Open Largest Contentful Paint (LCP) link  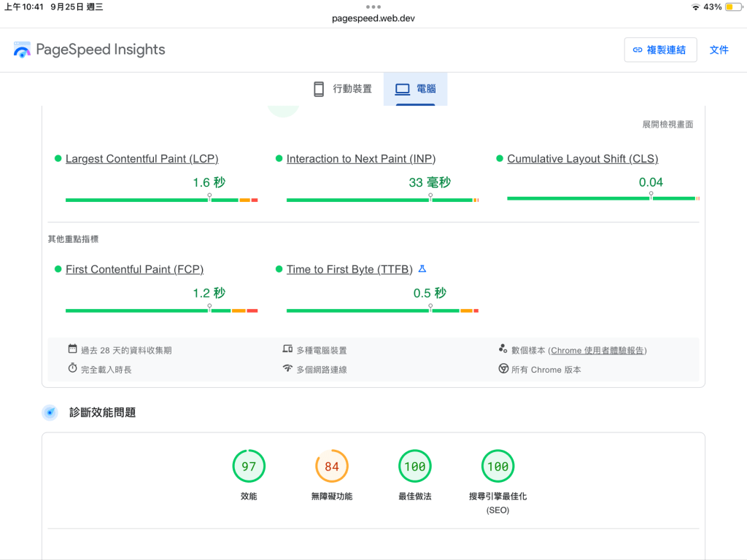tap(142, 159)
